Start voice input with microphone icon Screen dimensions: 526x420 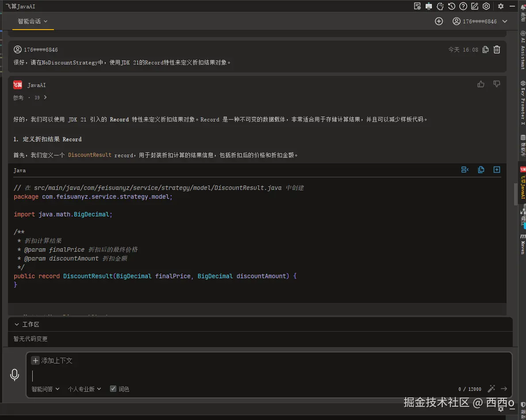(15, 375)
